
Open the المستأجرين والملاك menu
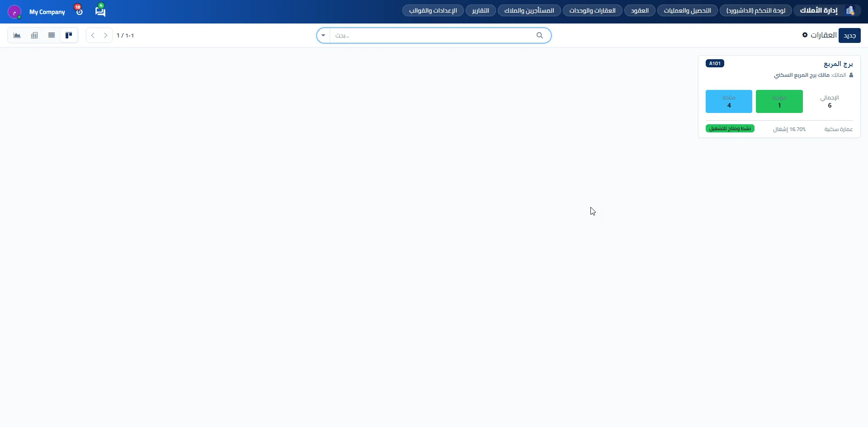coord(529,10)
